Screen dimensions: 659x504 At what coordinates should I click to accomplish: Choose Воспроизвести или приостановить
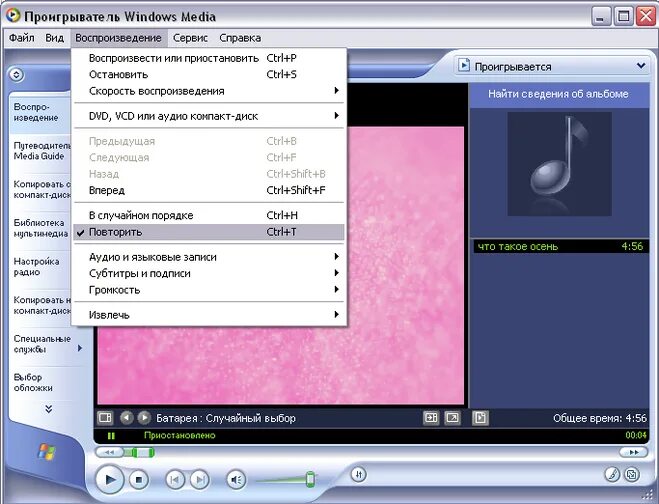[209, 58]
